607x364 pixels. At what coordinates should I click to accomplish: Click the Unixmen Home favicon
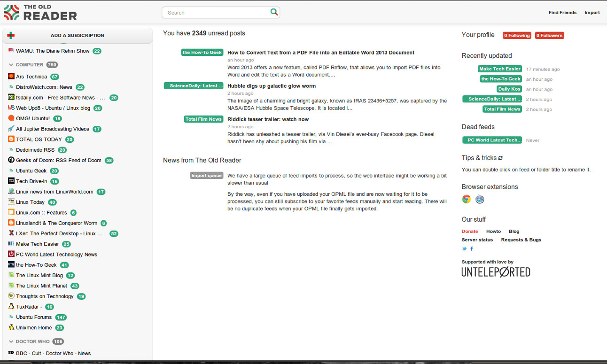11,327
